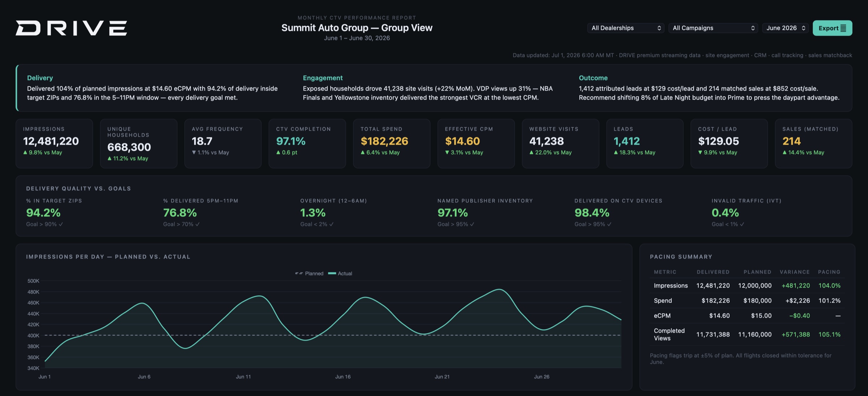Click the Pacing column header
Screen dimensions: 868x396
click(829, 272)
